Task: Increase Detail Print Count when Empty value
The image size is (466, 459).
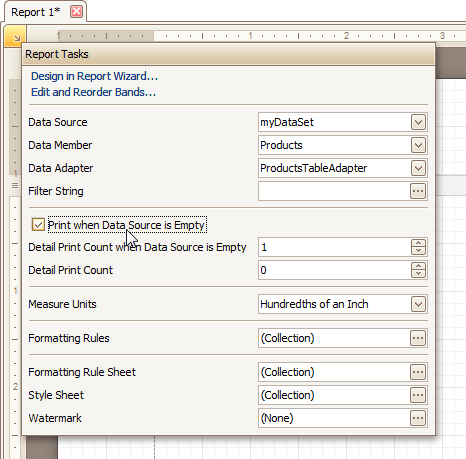Action: click(418, 243)
